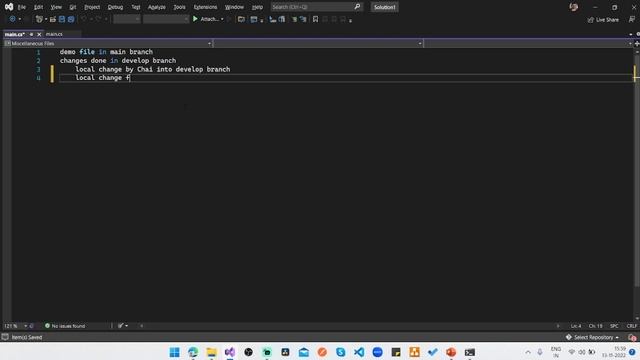Viewport: 640px width, 360px height.
Task: Click line 'demo file in main branch'
Action: [x=106, y=52]
